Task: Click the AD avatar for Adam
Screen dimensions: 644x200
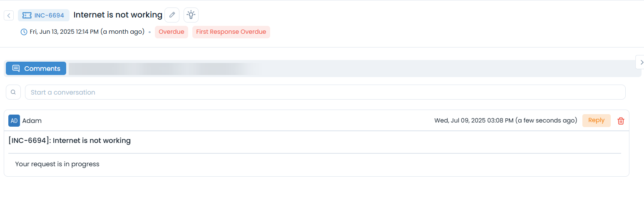Action: [14, 121]
